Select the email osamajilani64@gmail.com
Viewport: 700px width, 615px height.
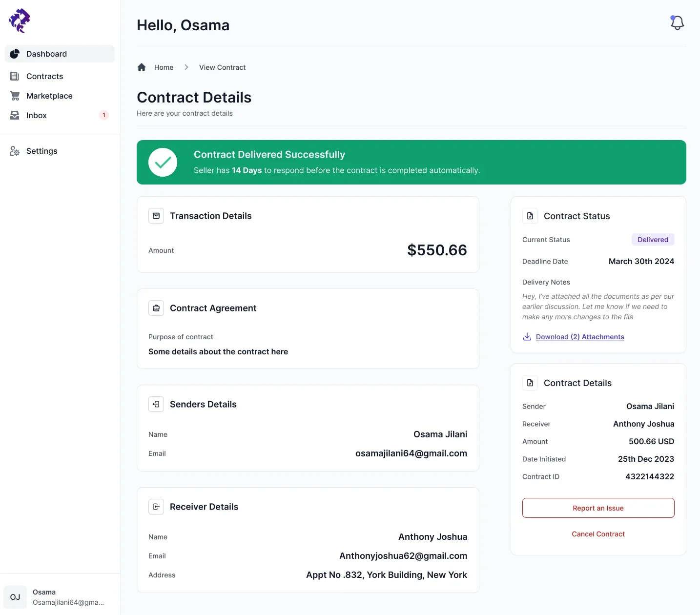click(x=411, y=453)
